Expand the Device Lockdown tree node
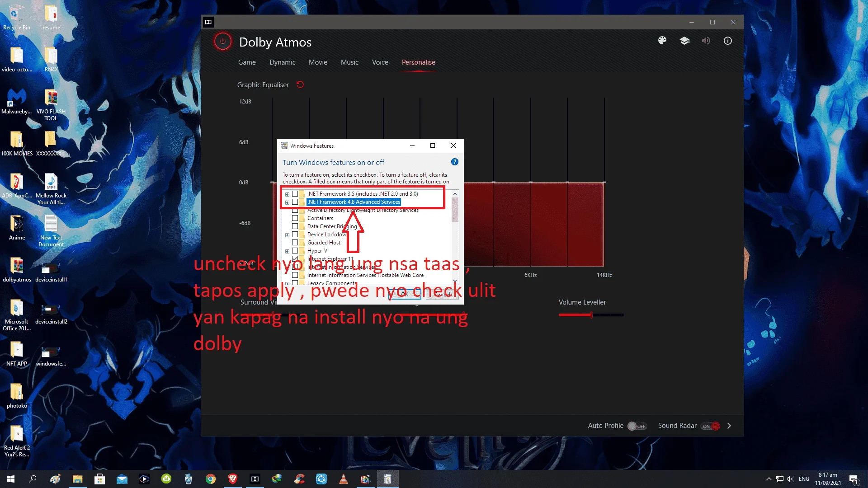 pos(287,235)
